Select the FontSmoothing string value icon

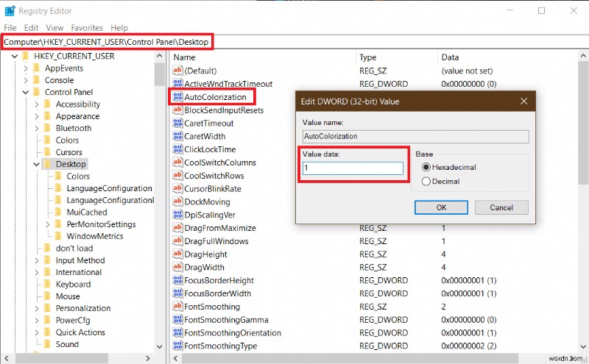tap(177, 307)
